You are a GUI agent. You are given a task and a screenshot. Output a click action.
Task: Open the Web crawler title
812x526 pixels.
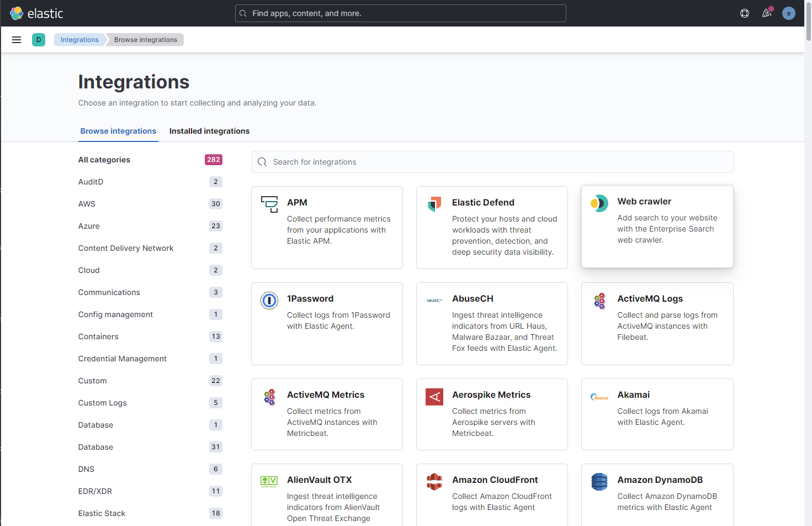click(644, 202)
